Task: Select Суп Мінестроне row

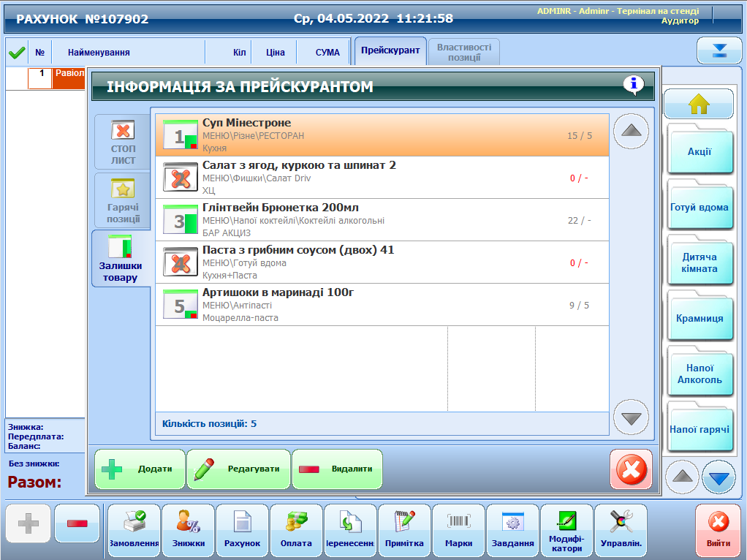Action: pyautogui.click(x=382, y=135)
